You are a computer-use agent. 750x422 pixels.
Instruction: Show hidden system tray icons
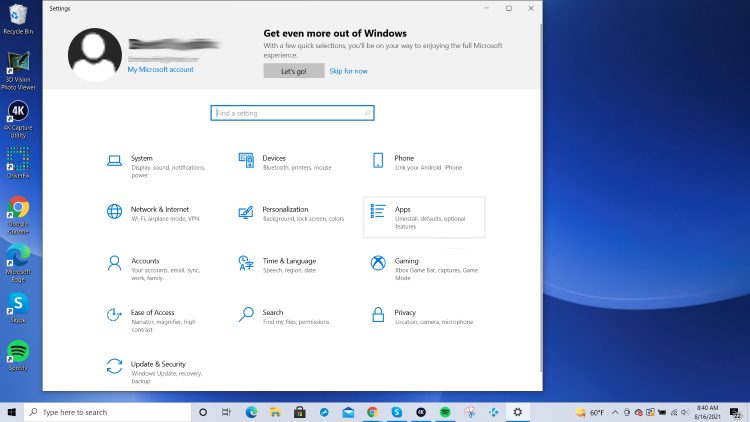(615, 412)
